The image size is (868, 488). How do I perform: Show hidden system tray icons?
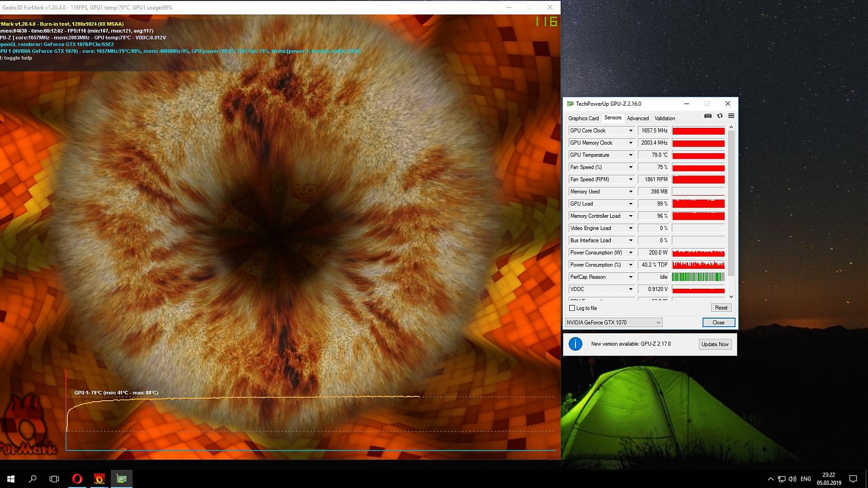[771, 479]
